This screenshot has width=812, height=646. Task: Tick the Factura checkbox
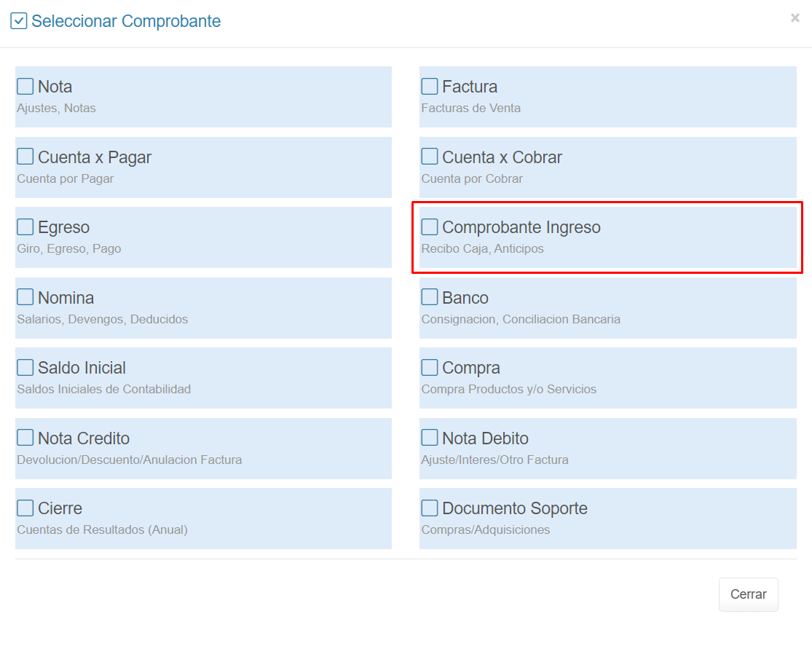[x=430, y=87]
